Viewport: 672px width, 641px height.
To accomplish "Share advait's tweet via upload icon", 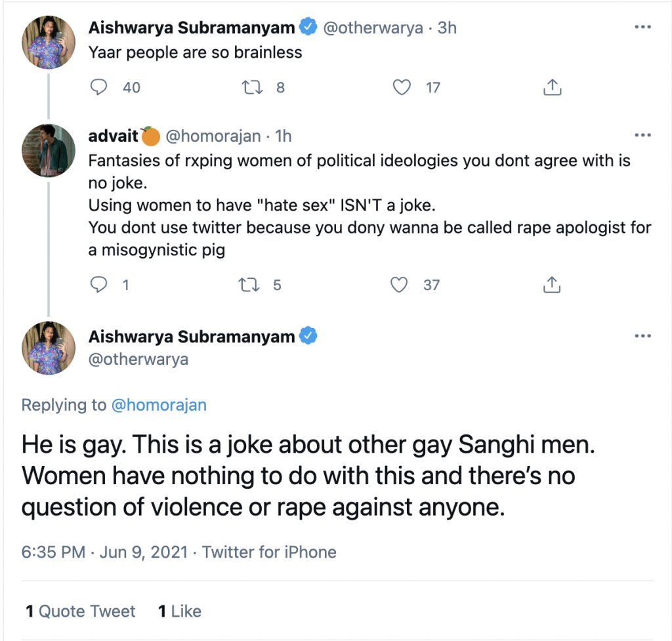I will [552, 285].
